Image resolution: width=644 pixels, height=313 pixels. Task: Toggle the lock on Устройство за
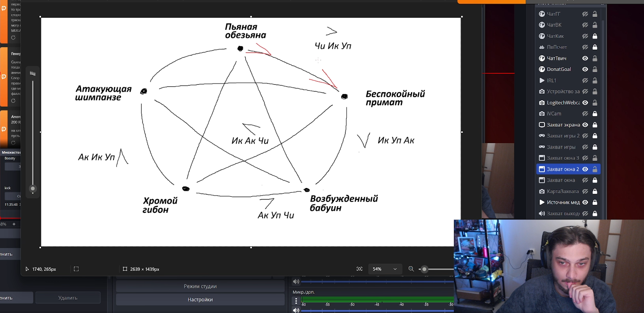(595, 91)
